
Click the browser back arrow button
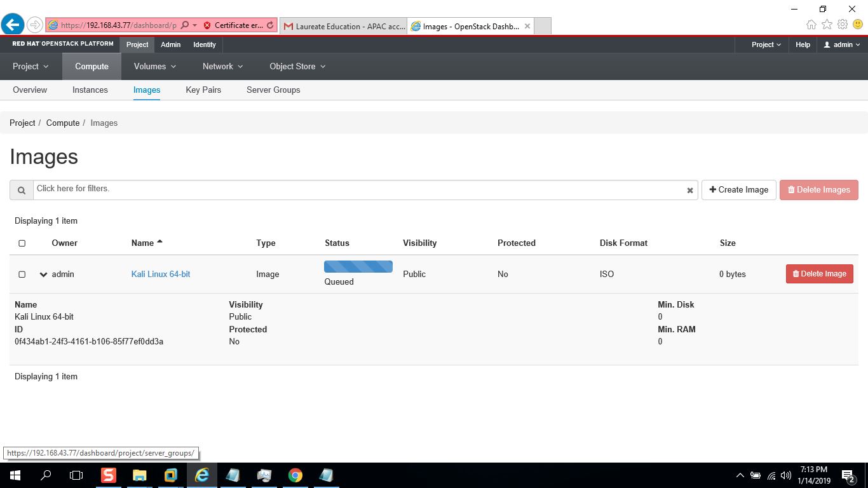tap(13, 25)
